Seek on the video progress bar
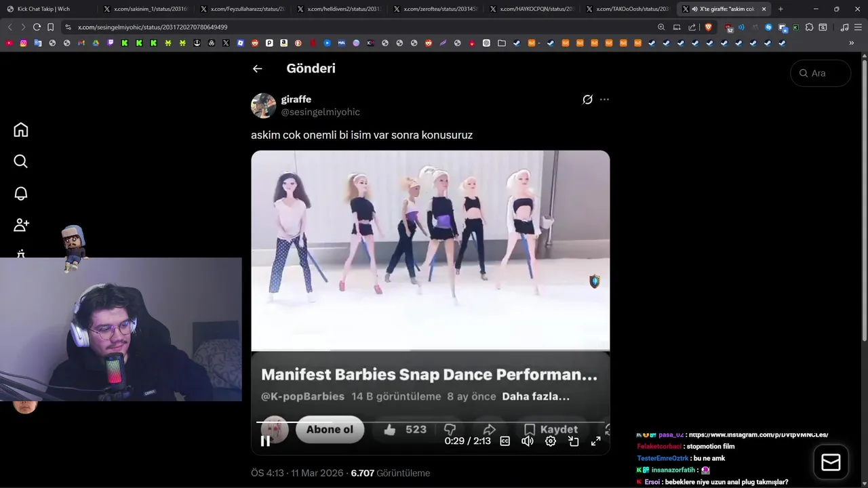This screenshot has width=868, height=488. (430, 422)
